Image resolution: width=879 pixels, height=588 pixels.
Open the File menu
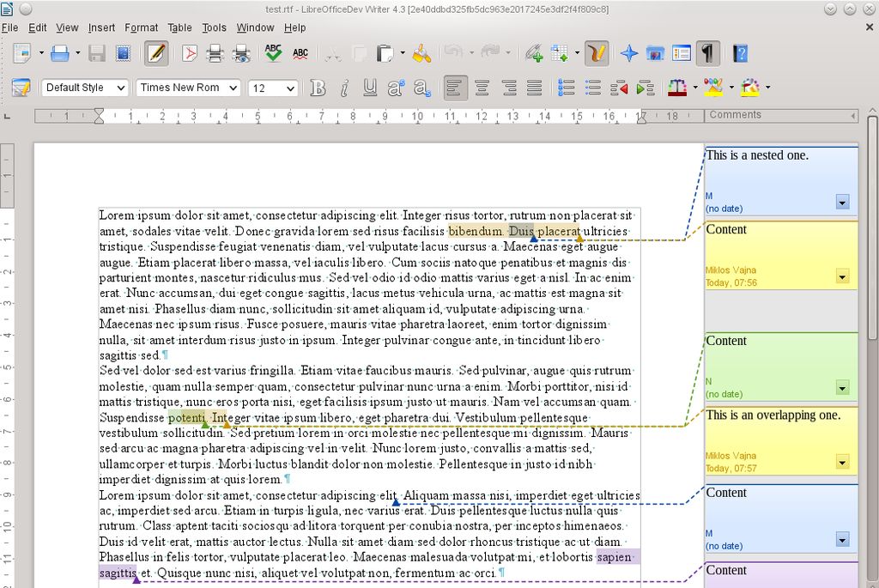[x=9, y=27]
